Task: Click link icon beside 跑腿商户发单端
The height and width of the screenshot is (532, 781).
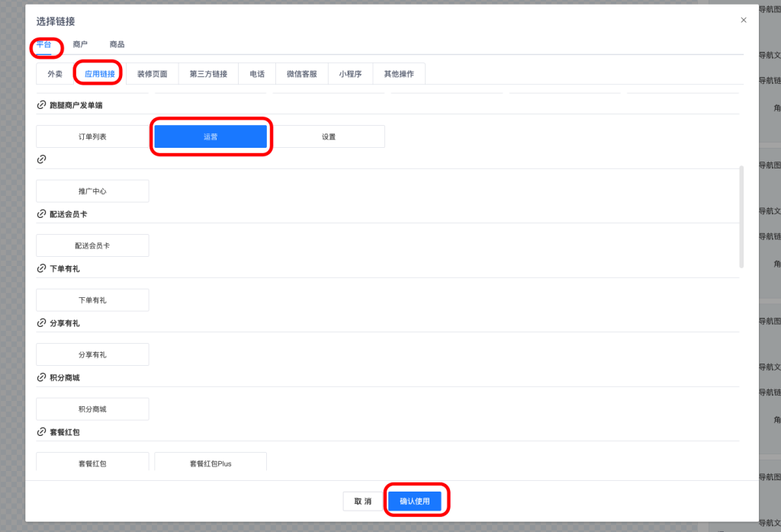Action: tap(41, 105)
